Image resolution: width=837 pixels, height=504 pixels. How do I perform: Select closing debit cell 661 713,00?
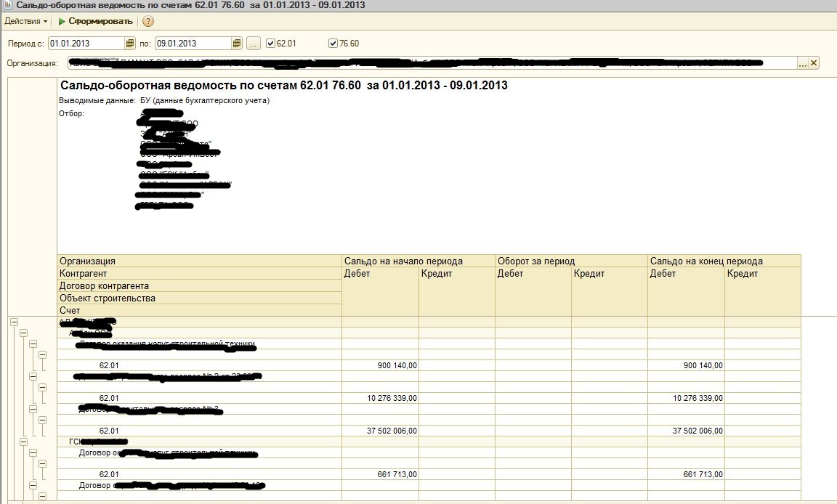coord(686,474)
